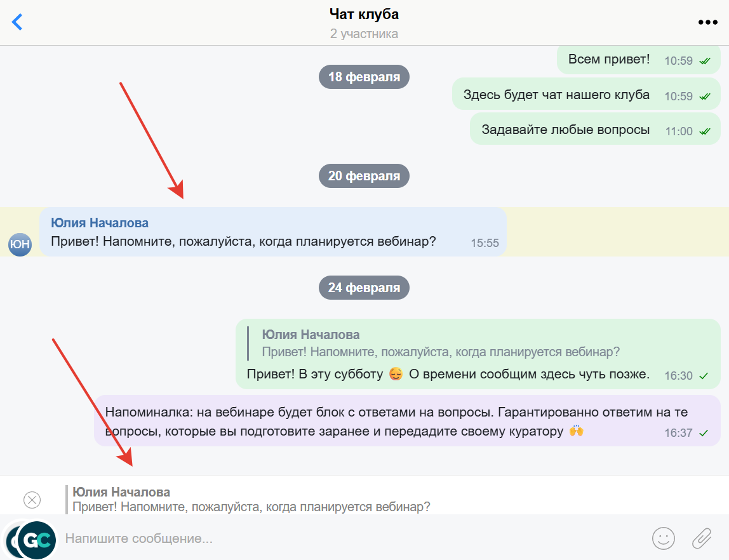The image size is (729, 560).
Task: Go back using the blue arrow
Action: [17, 22]
